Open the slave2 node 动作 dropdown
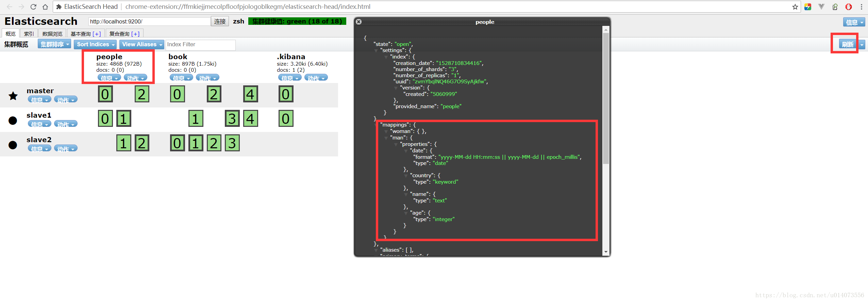 66,148
